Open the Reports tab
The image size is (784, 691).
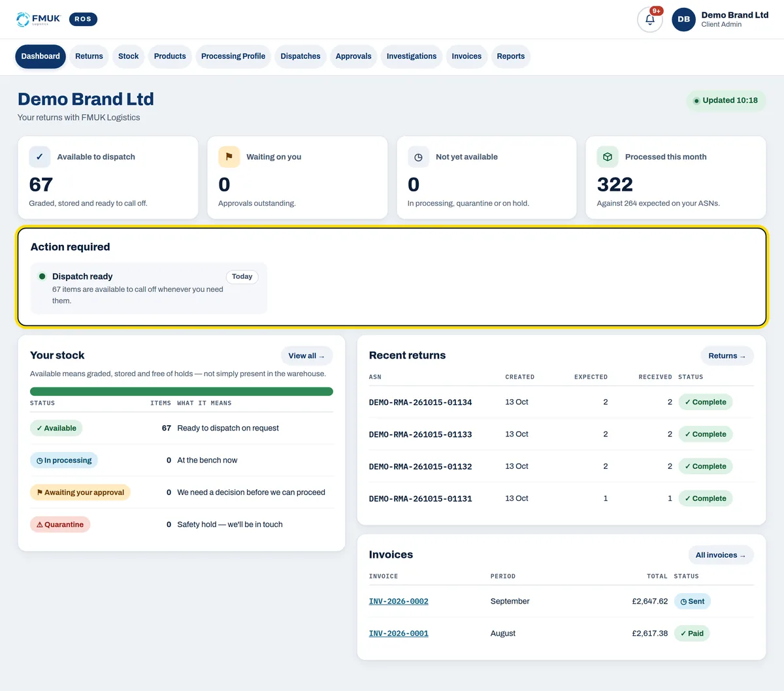point(511,56)
